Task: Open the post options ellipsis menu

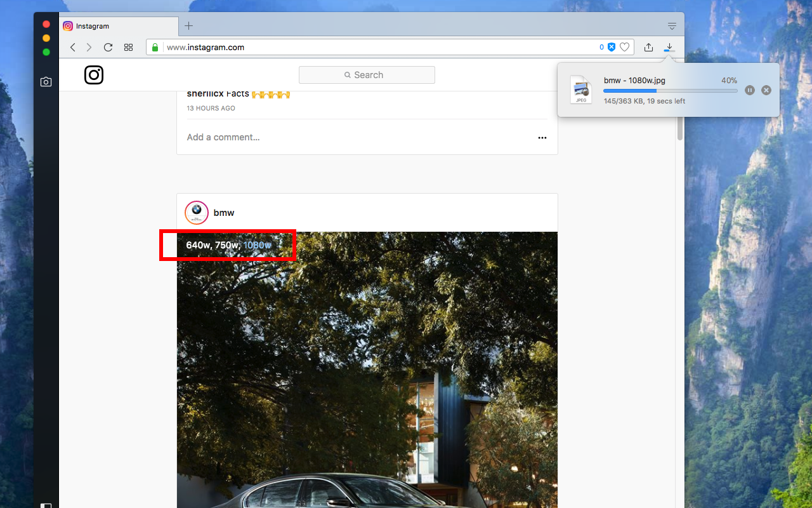Action: 542,138
